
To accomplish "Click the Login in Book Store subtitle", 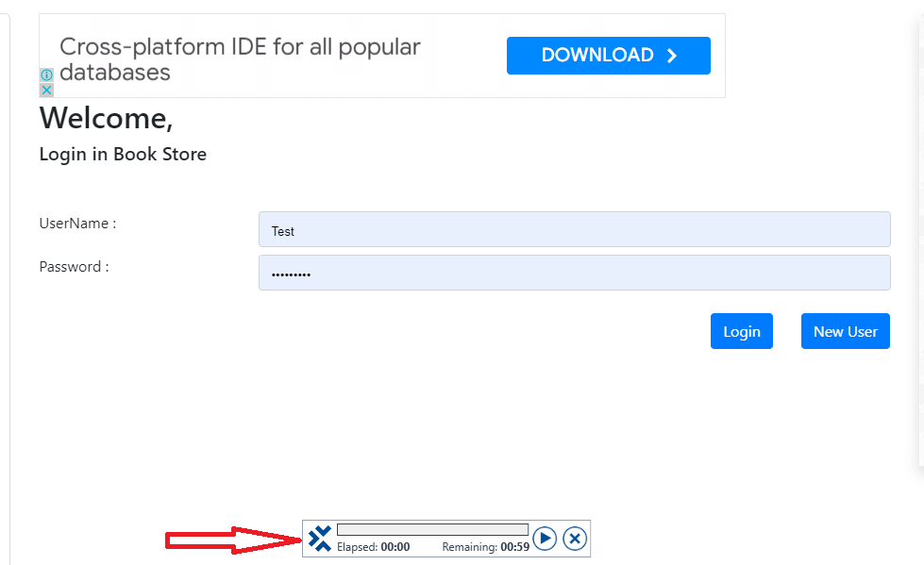I will click(x=123, y=154).
